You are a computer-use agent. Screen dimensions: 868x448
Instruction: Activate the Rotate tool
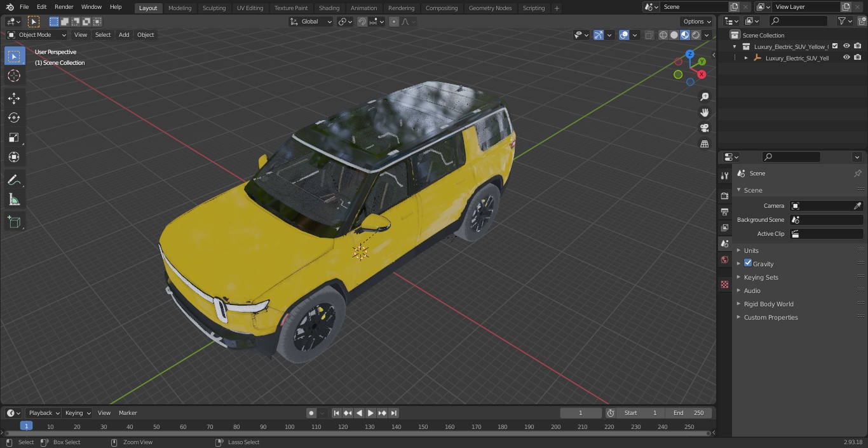pos(14,118)
